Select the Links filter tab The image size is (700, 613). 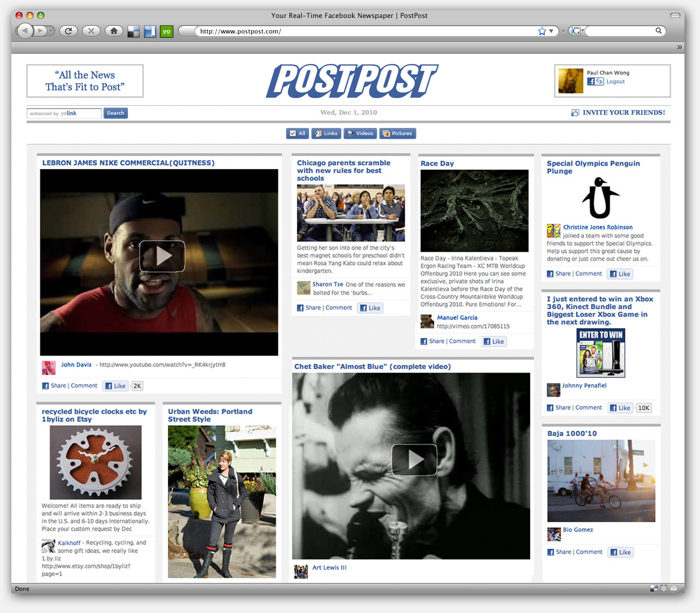pyautogui.click(x=326, y=133)
